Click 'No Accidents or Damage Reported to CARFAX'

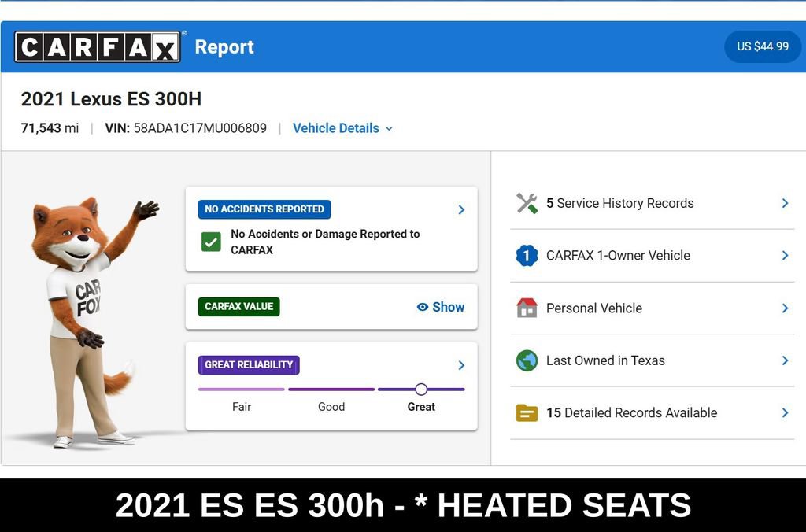coord(325,242)
